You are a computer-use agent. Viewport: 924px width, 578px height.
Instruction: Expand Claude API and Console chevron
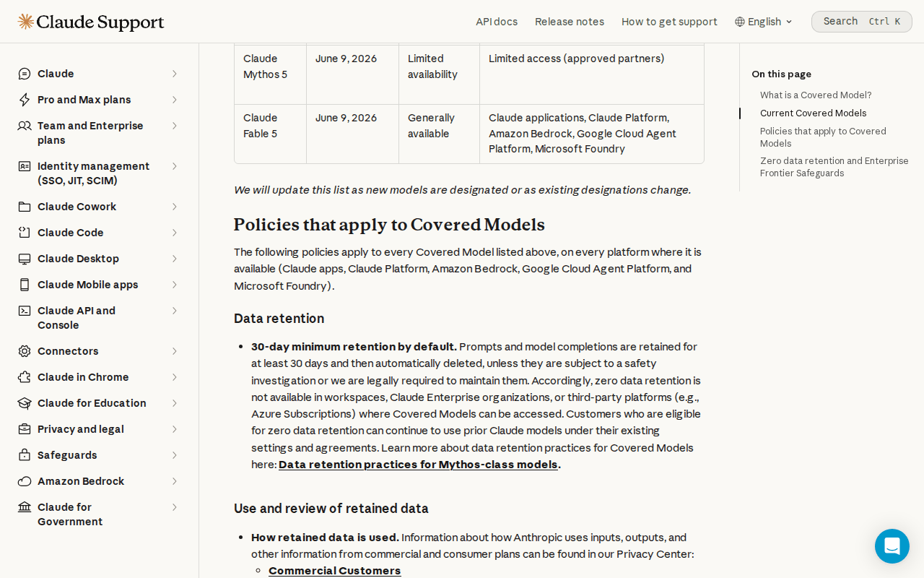pos(174,311)
